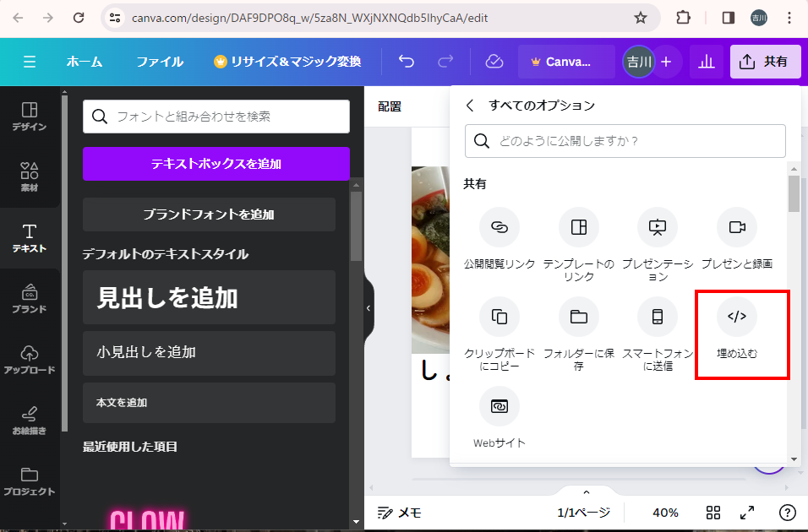The width and height of the screenshot is (808, 532).
Task: Expand the page list chevron at bottom
Action: 586,492
